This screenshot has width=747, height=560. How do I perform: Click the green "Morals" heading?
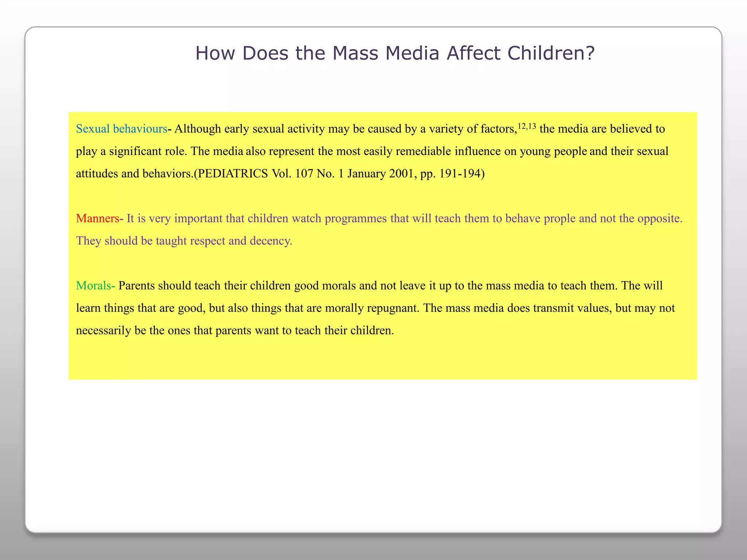[x=93, y=285]
